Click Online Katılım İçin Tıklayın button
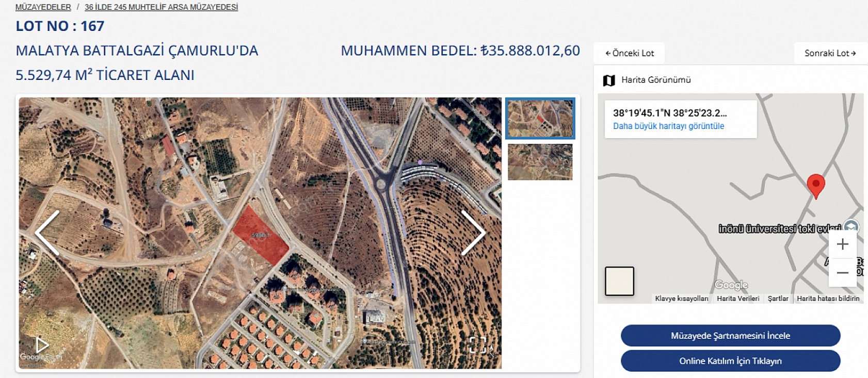868x378 pixels. pos(730,361)
